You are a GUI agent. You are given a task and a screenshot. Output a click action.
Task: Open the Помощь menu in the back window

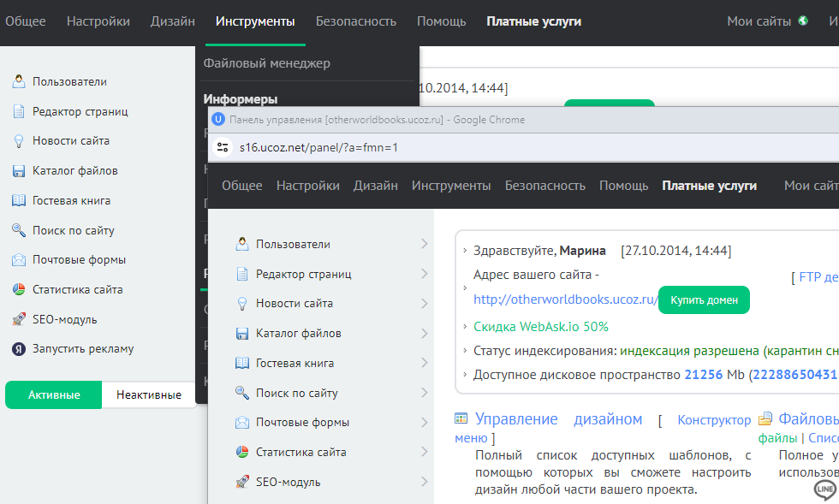click(442, 21)
